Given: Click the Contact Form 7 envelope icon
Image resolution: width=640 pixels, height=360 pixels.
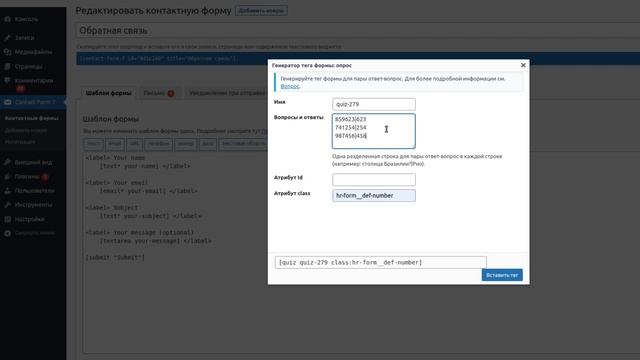Looking at the screenshot, I should coord(7,102).
